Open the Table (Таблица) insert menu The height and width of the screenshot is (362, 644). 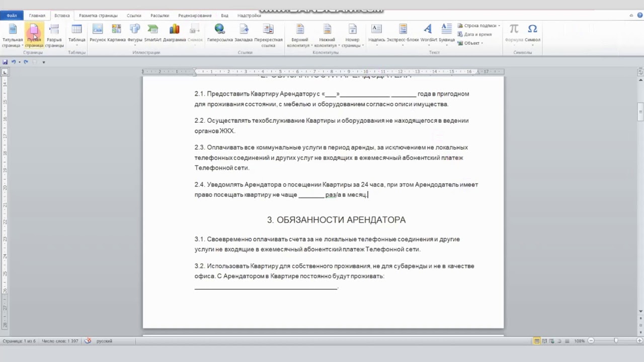click(76, 34)
